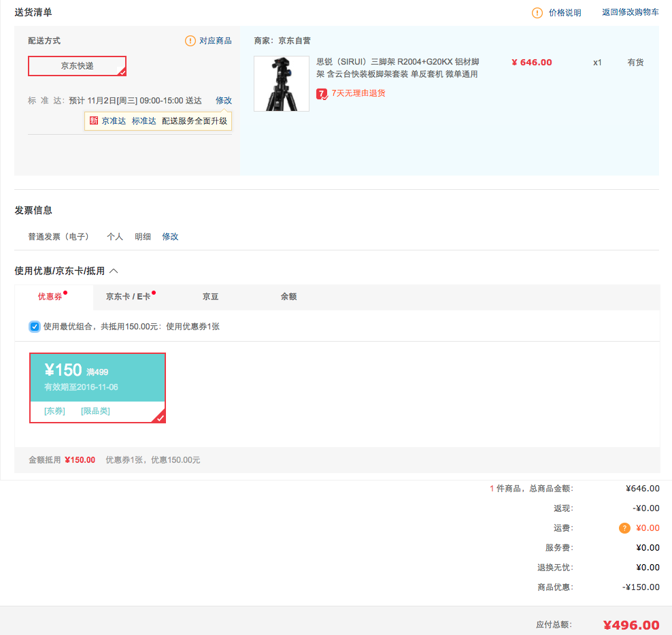
Task: Click the 总商品金额 ¥646.00 value
Action: [x=643, y=489]
